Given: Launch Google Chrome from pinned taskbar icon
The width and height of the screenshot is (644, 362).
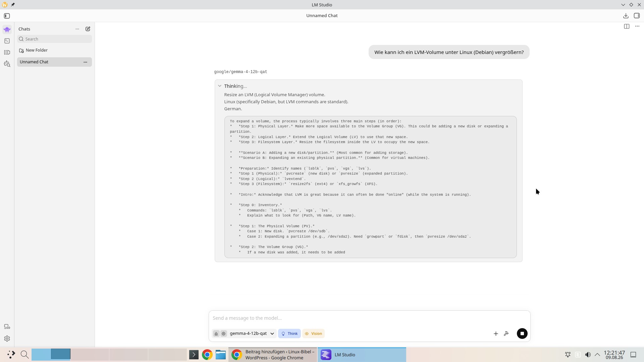Looking at the screenshot, I should (x=207, y=355).
